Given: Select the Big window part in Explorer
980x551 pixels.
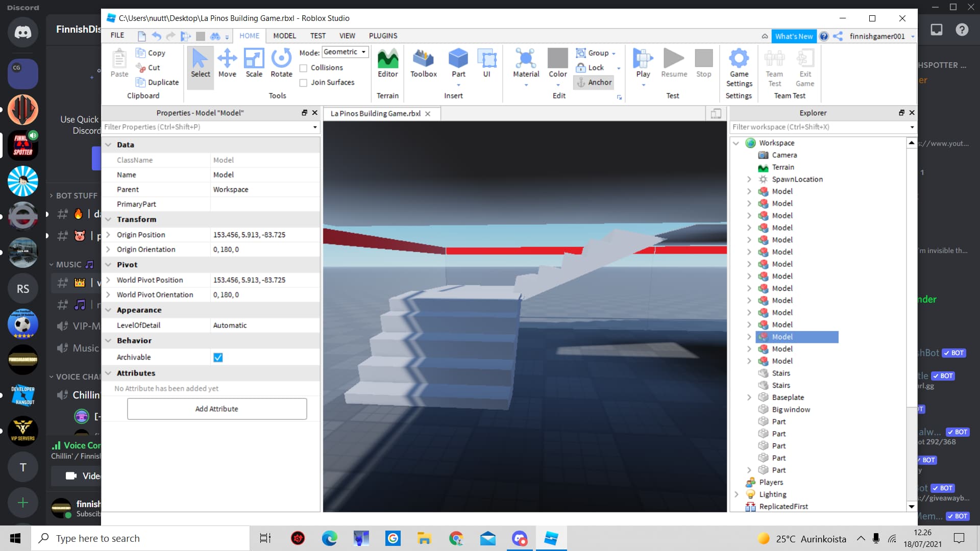Looking at the screenshot, I should coord(790,409).
